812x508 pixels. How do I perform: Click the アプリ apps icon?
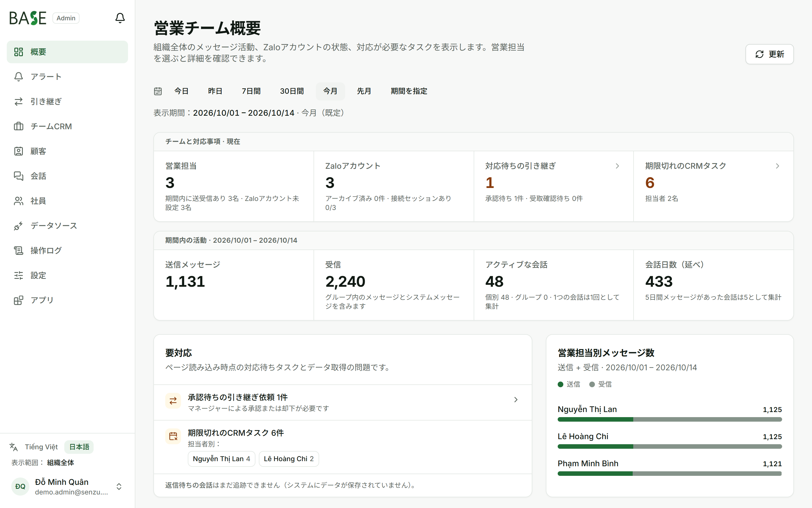click(x=18, y=300)
